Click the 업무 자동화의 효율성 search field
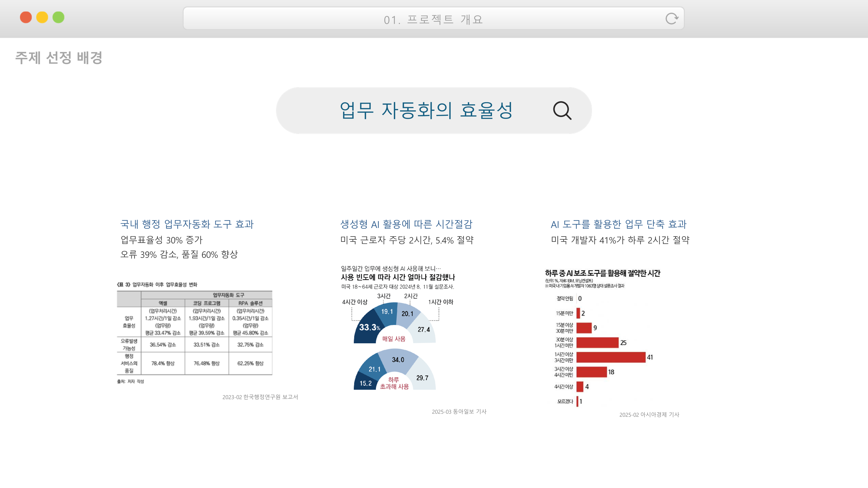This screenshot has width=868, height=488. pyautogui.click(x=426, y=110)
